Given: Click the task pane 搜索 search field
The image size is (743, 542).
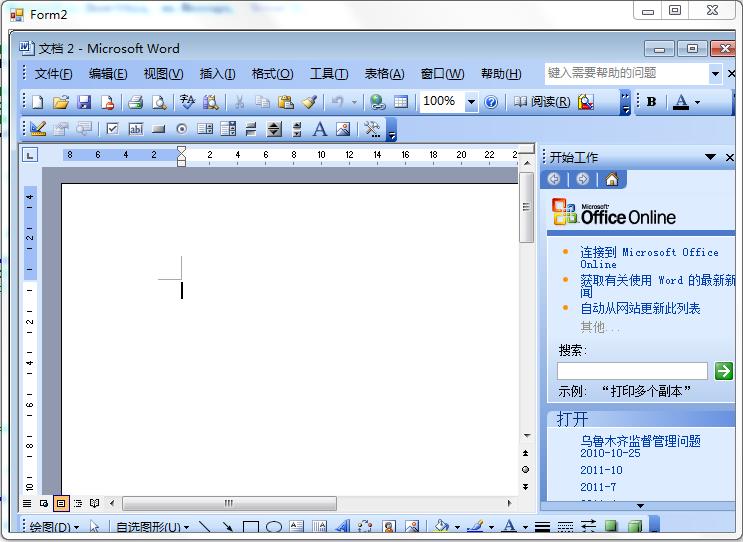Looking at the screenshot, I should (632, 371).
